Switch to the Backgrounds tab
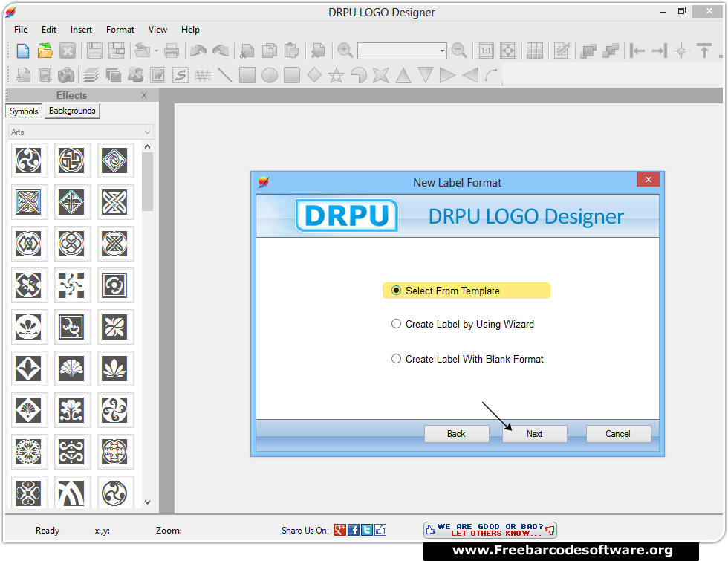Viewport: 728px width, 561px height. [72, 111]
